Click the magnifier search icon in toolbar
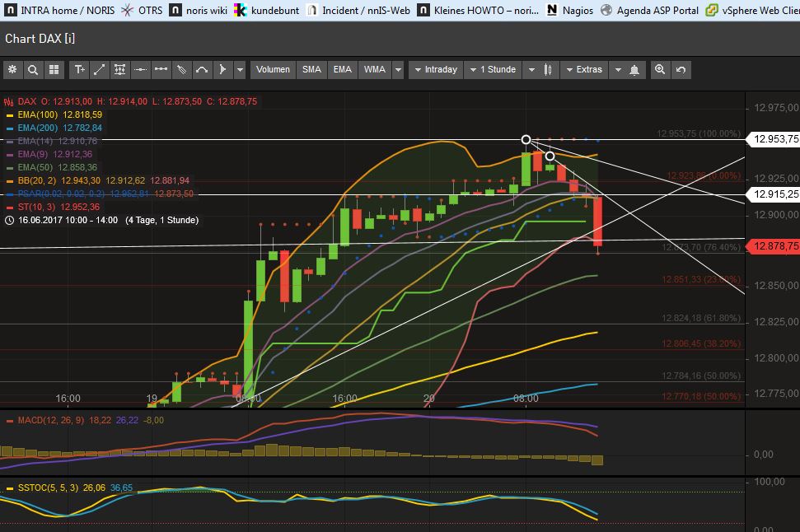Image resolution: width=800 pixels, height=532 pixels. [33, 70]
